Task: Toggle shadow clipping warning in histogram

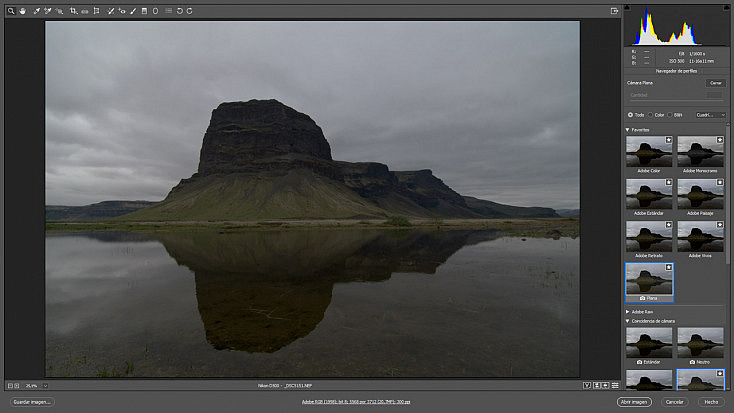Action: point(627,8)
